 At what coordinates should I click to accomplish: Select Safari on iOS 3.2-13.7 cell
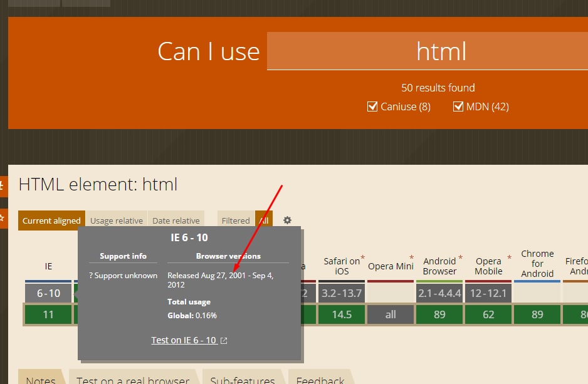(342, 293)
